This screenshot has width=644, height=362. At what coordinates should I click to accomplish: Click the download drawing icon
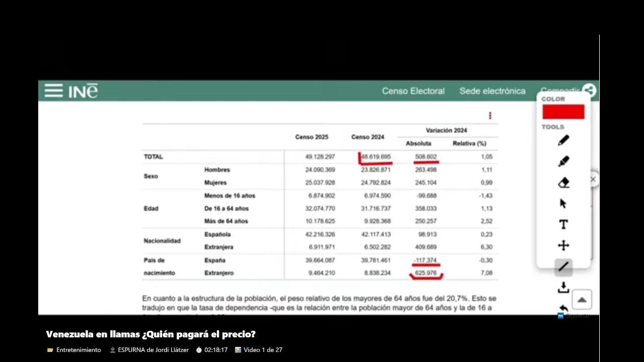click(563, 288)
